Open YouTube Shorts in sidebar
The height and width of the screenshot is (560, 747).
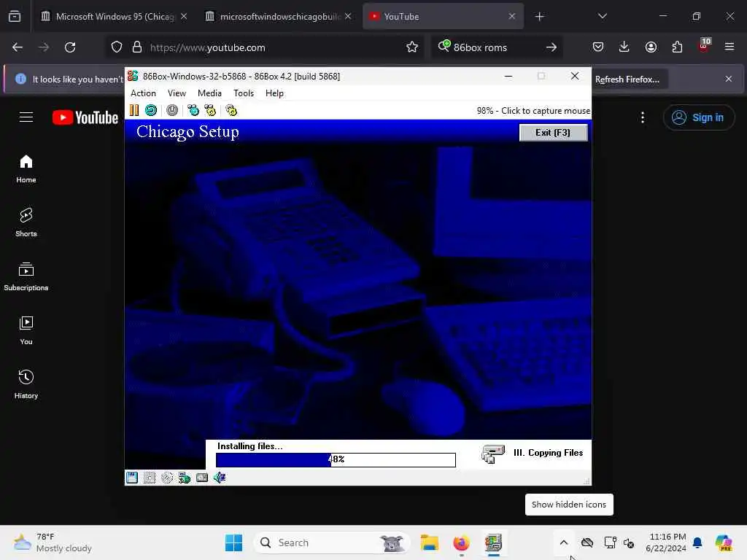[26, 222]
